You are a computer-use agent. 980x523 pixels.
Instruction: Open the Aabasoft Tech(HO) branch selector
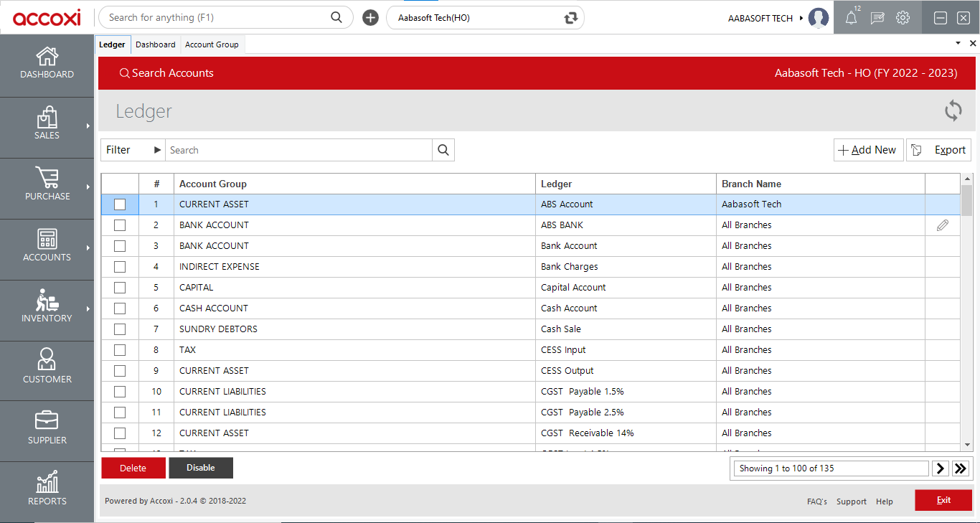click(485, 18)
